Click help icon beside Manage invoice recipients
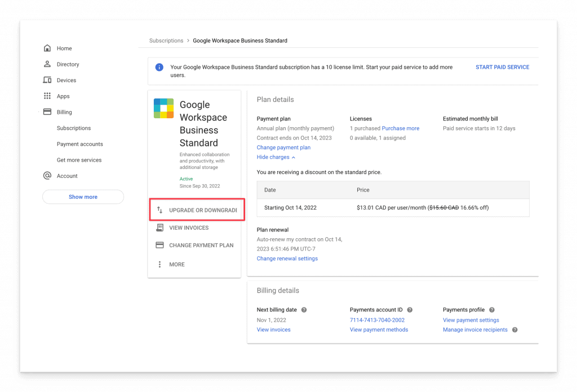This screenshot has height=392, width=577. click(515, 330)
